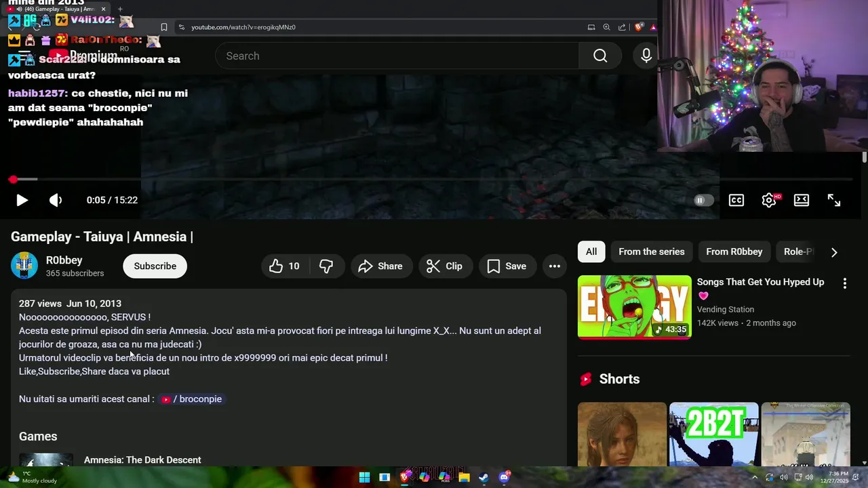Screen dimensions: 868x488
Task: Open Brave Shields lion icon
Action: point(639,27)
